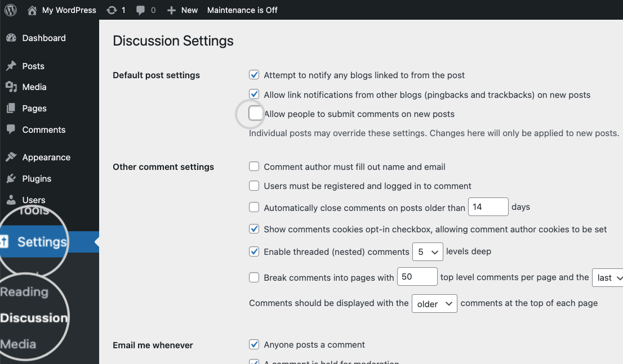Go to the Dashboard menu item
This screenshot has width=623, height=364.
point(44,38)
